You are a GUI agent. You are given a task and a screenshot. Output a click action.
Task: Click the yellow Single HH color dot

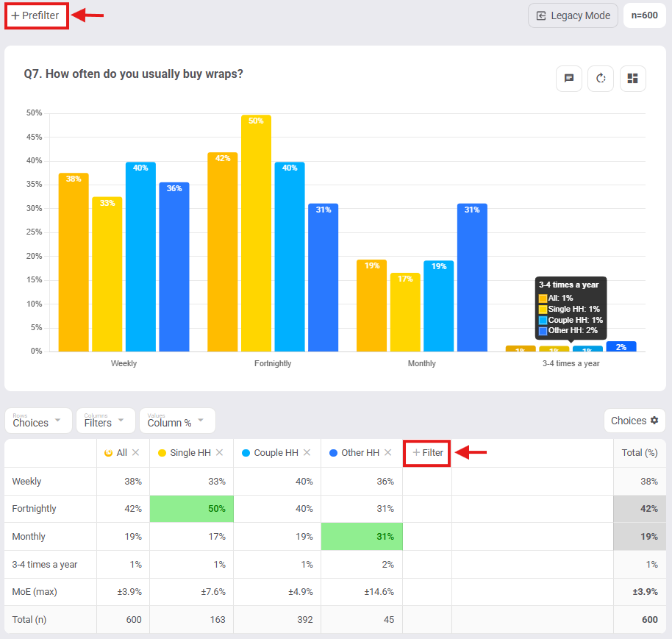pos(162,453)
